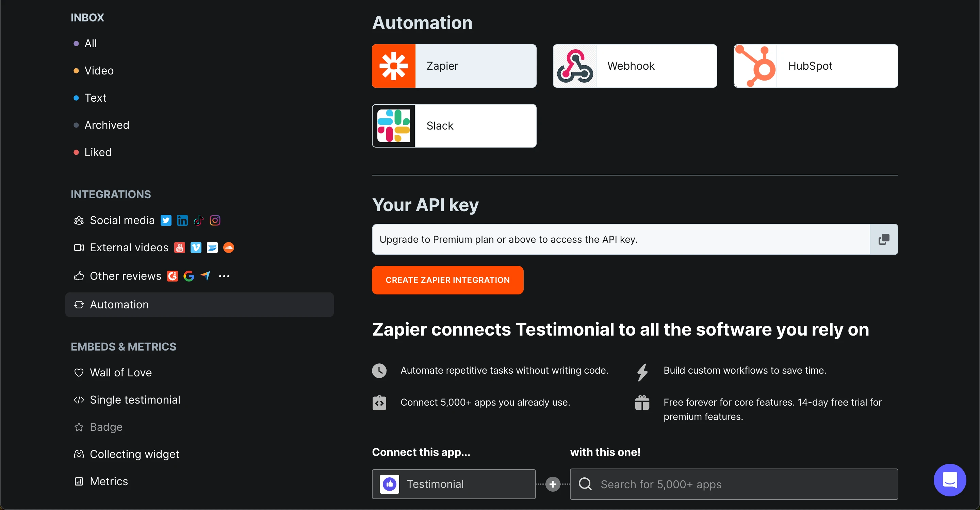Click the Search for 5,000+ apps field
The height and width of the screenshot is (510, 980).
734,484
